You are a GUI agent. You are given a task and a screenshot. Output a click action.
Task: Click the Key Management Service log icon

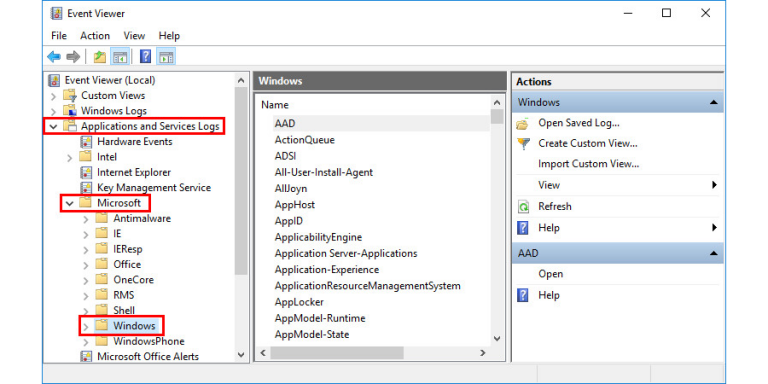point(86,188)
